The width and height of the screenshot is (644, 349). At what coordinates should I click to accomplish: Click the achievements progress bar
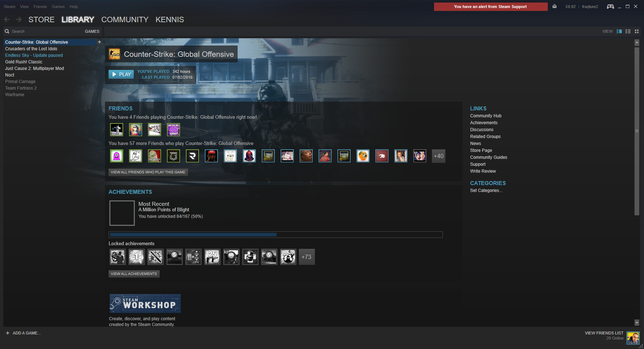(x=276, y=235)
